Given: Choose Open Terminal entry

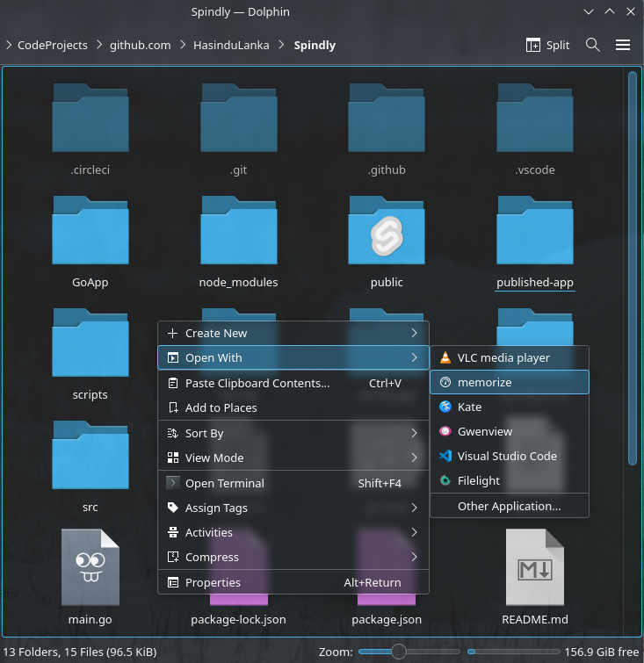Looking at the screenshot, I should 293,483.
